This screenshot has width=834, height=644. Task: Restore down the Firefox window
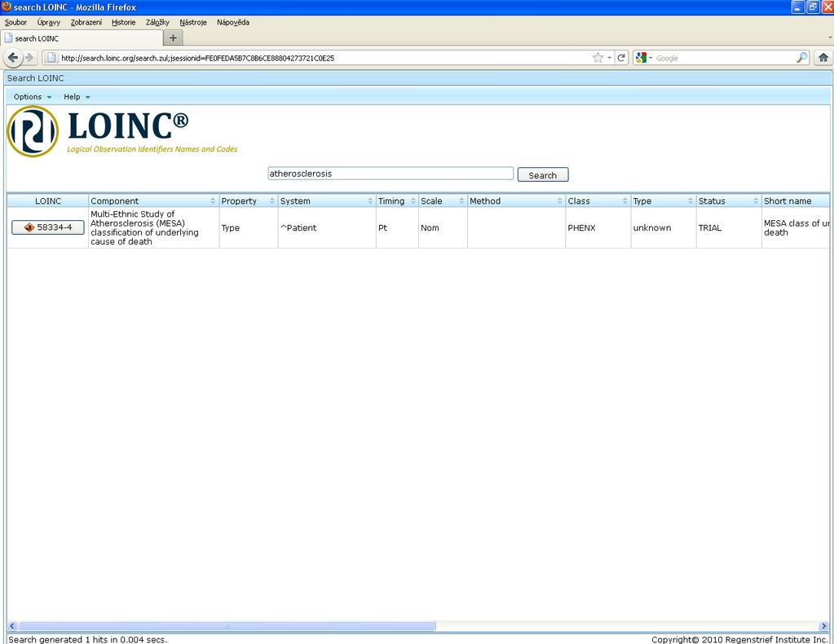(x=813, y=7)
